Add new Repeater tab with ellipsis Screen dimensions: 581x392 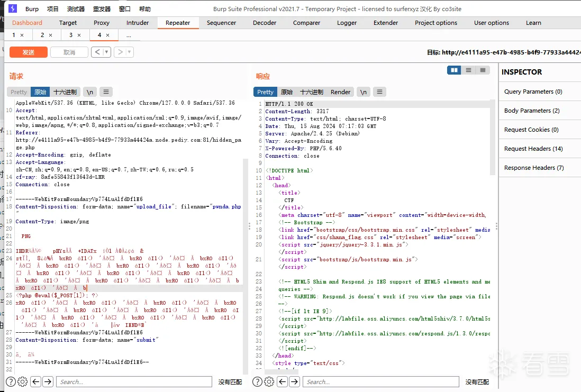[x=129, y=35]
